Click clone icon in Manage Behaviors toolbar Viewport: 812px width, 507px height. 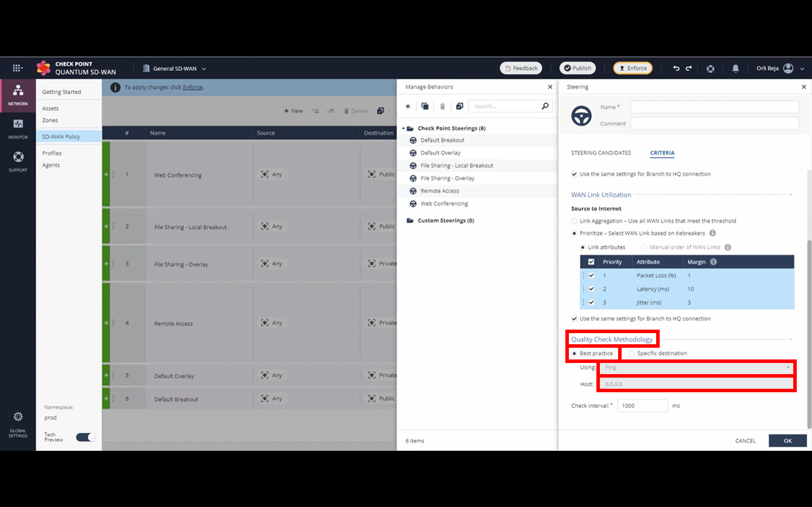[425, 107]
